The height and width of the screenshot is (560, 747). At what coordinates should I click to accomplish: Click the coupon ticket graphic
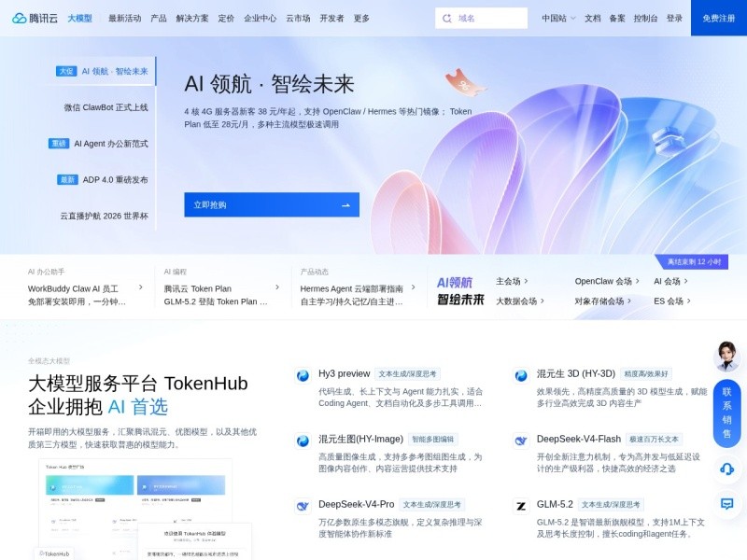click(x=464, y=84)
